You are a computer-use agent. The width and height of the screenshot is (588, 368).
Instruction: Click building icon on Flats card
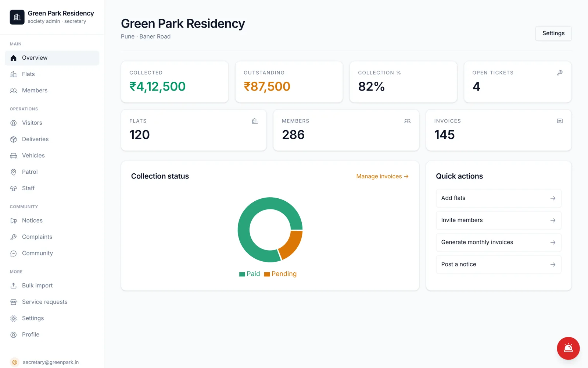coord(255,121)
